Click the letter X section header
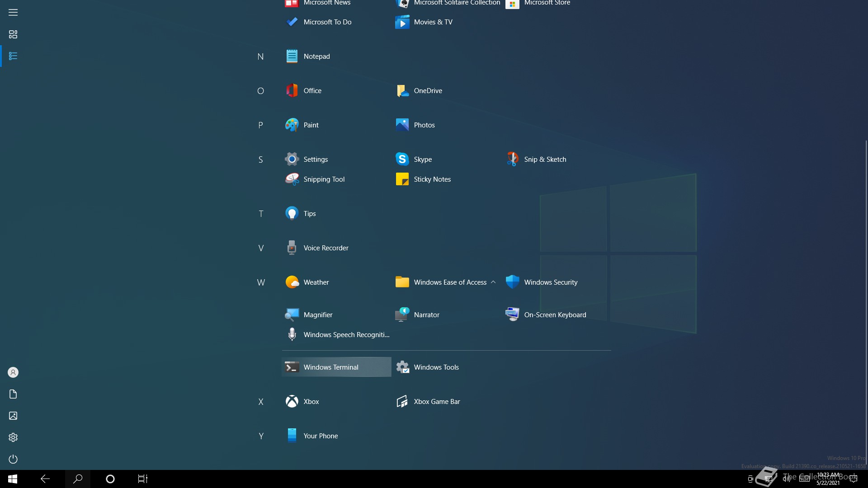This screenshot has width=868, height=488. (x=261, y=402)
